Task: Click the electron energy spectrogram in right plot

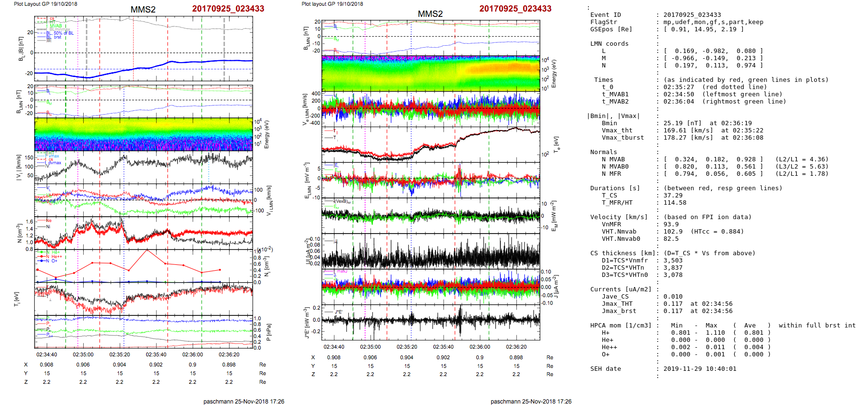Action: point(431,73)
